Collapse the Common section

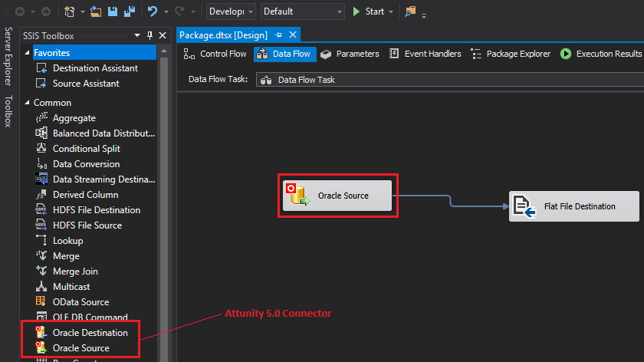tap(27, 102)
